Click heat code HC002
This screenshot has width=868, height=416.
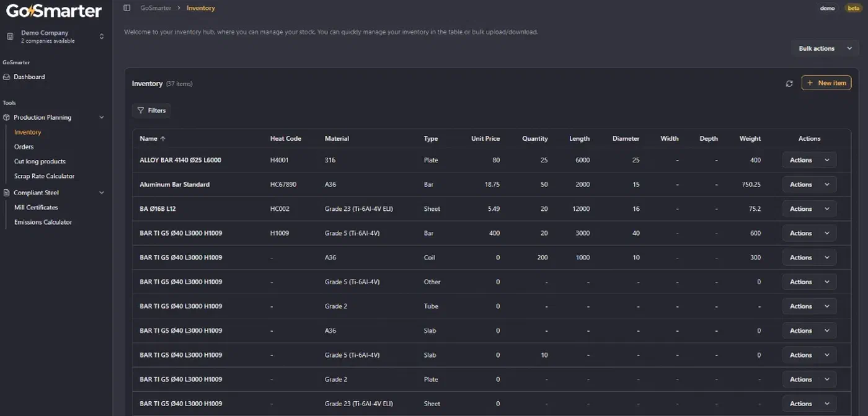pos(280,209)
